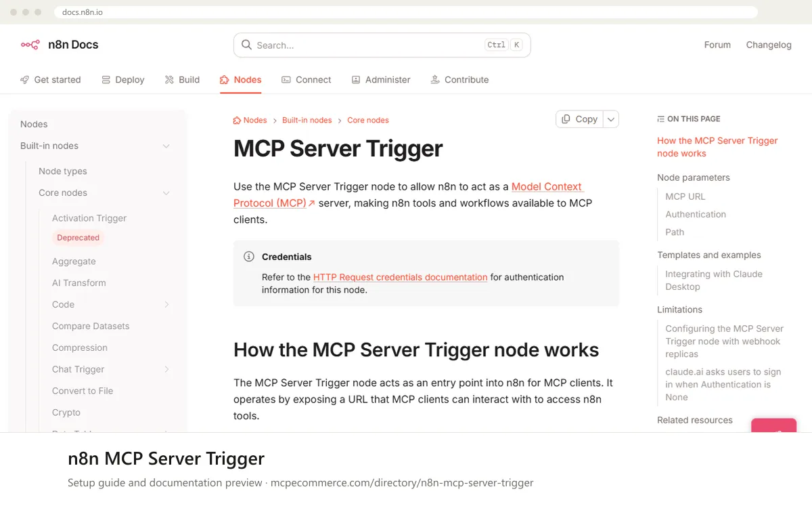Open Convert to File node page
812x508 pixels.
(x=83, y=391)
